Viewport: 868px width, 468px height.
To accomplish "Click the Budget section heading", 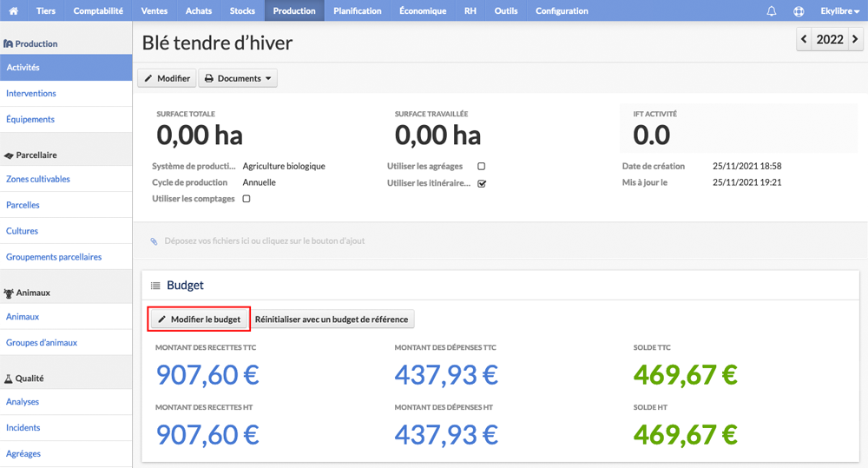I will click(186, 286).
